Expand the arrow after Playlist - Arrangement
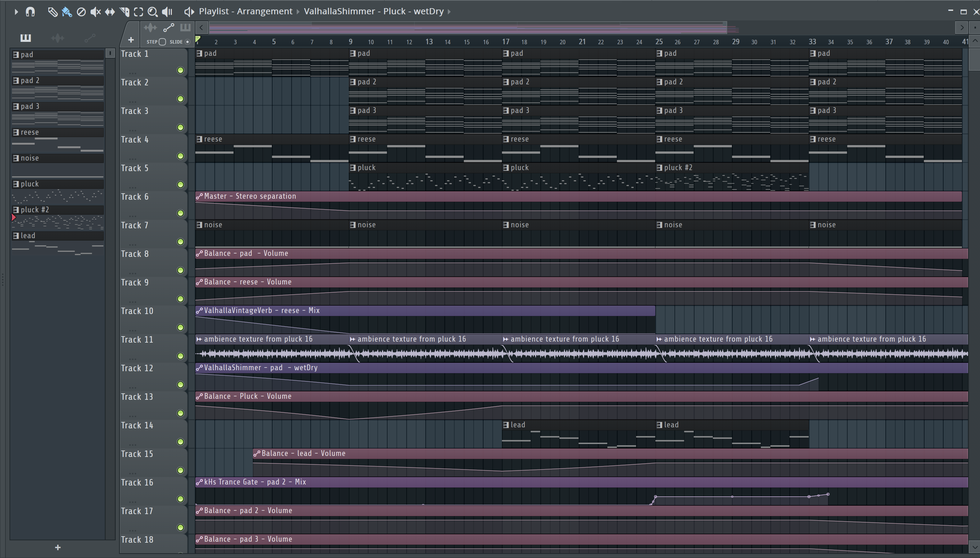 coord(298,12)
